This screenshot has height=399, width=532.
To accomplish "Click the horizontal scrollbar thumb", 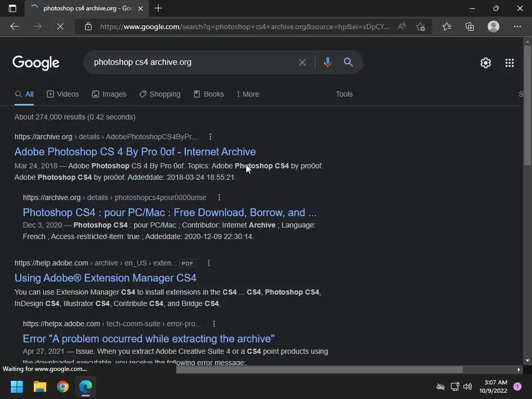I will pos(320,369).
